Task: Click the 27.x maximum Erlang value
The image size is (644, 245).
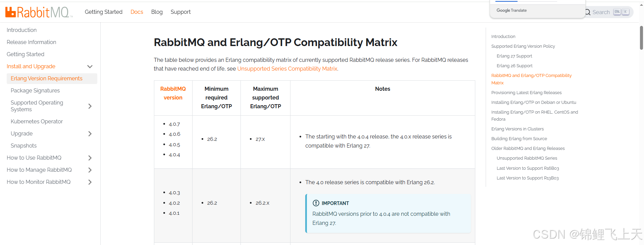Action: click(x=260, y=139)
